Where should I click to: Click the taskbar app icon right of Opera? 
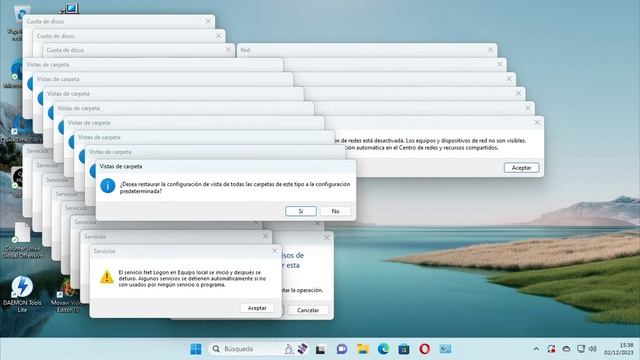[x=445, y=349]
